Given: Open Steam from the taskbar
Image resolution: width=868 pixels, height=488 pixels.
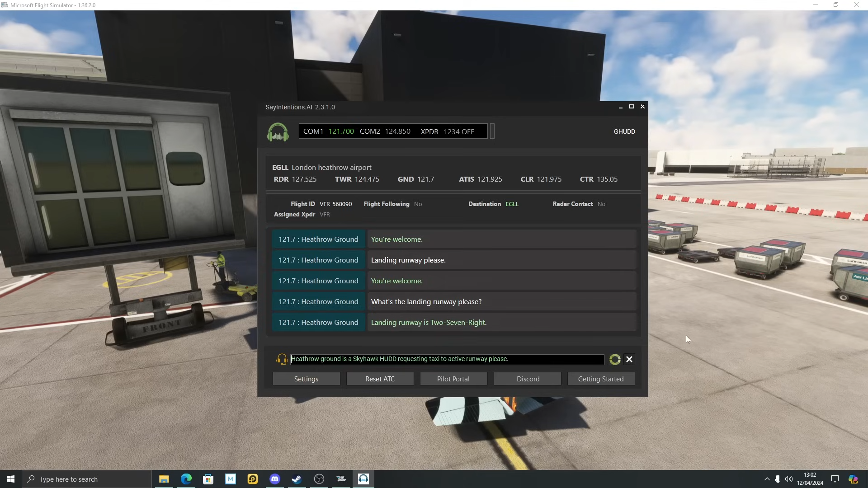Looking at the screenshot, I should [297, 479].
